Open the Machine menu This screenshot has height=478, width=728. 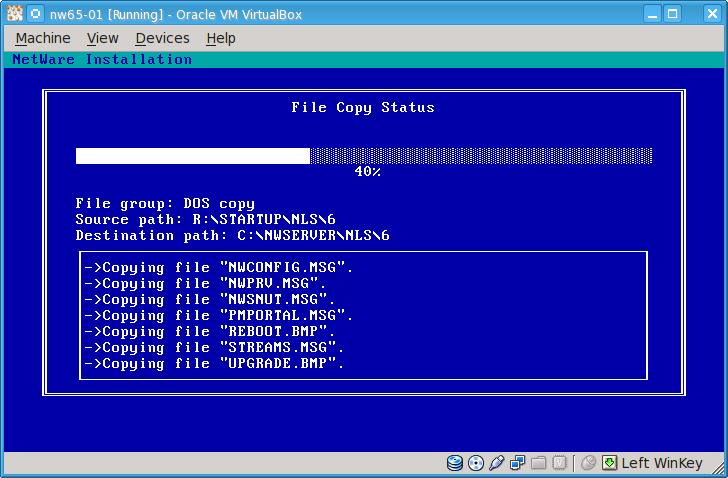coord(43,38)
